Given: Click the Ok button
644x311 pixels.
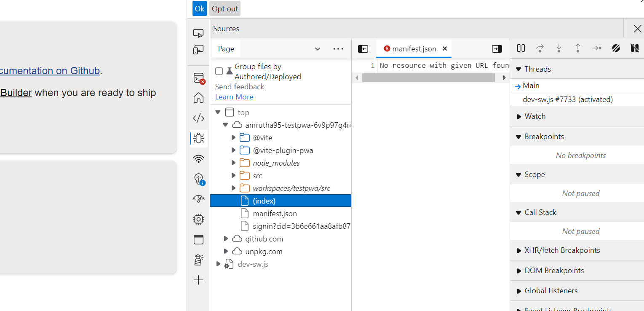Looking at the screenshot, I should tap(200, 9).
